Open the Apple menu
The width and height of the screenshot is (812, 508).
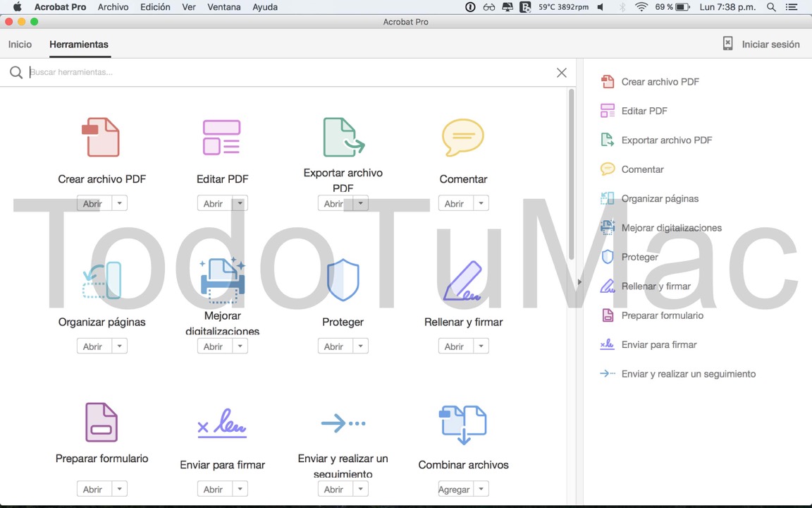[x=17, y=7]
